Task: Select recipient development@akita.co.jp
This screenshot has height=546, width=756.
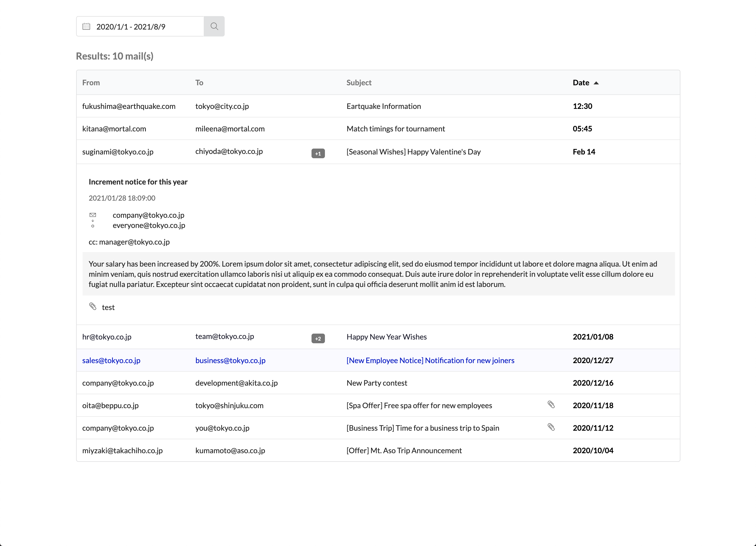Action: pos(236,383)
